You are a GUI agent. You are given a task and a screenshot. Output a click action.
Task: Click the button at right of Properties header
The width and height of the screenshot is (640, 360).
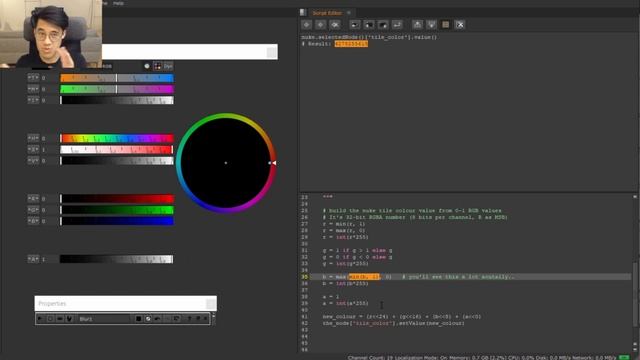(211, 304)
